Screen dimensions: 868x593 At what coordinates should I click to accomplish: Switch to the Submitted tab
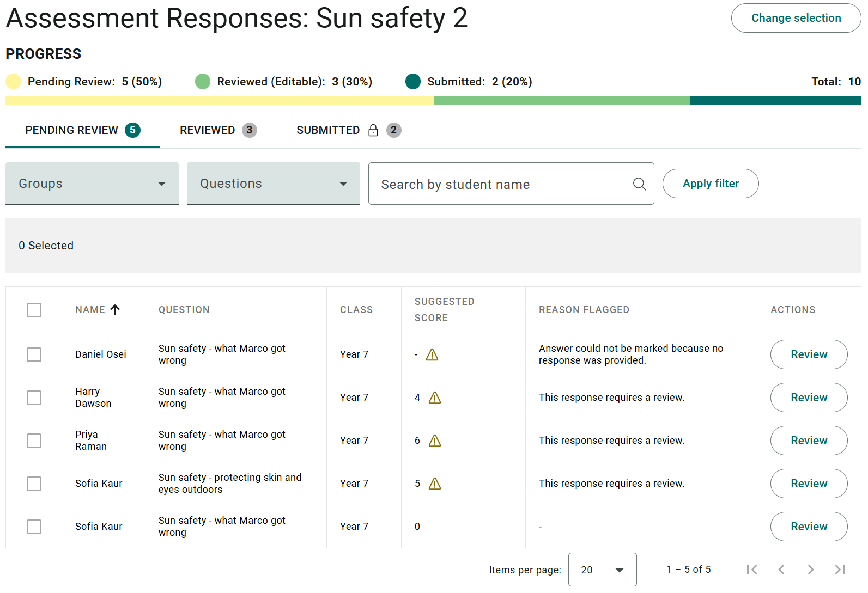pyautogui.click(x=349, y=130)
